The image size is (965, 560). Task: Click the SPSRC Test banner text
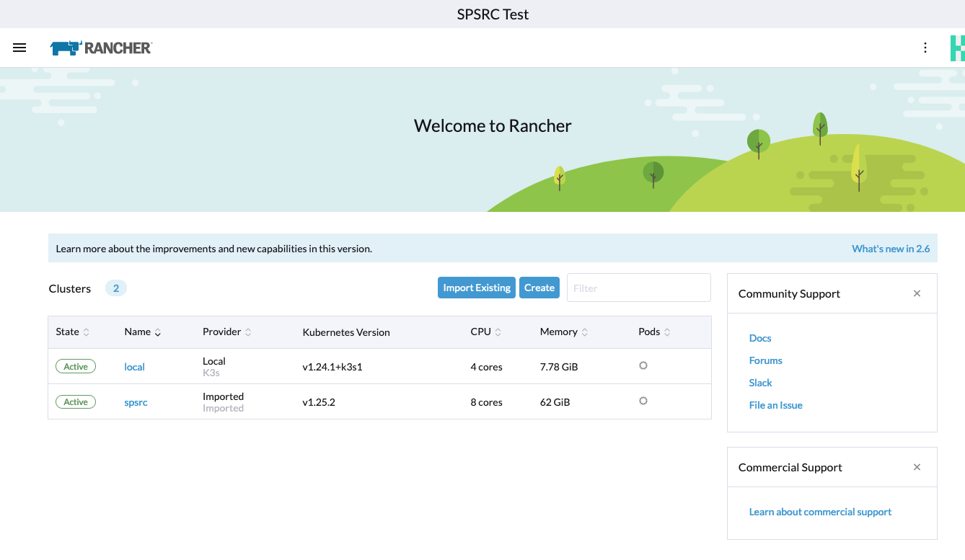coord(493,14)
